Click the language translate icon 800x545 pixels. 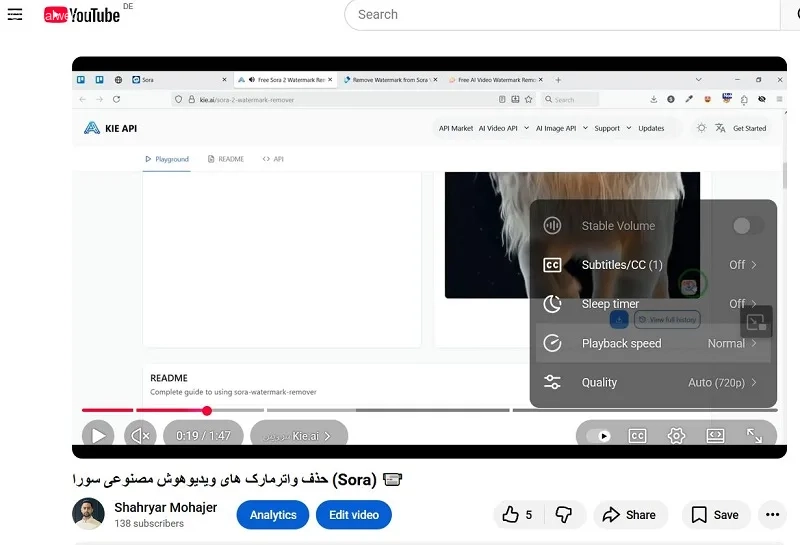click(x=720, y=128)
